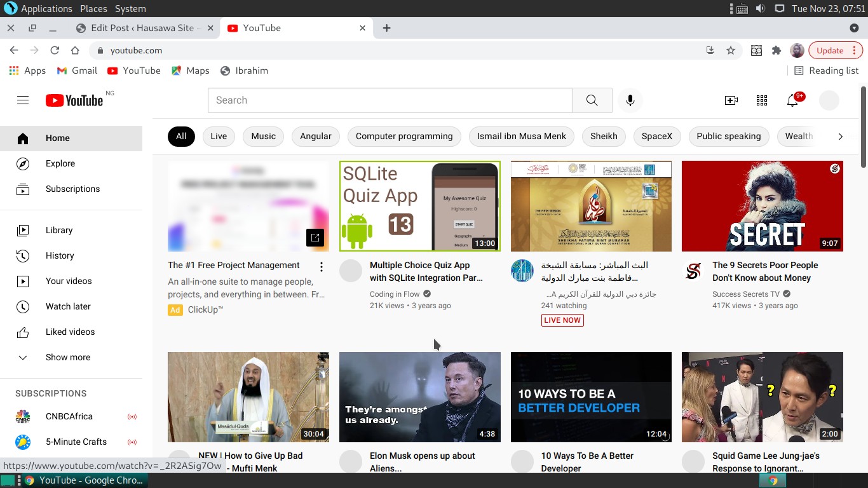Screen dimensions: 868x488
Task: Open Library in the sidebar
Action: (71, 230)
